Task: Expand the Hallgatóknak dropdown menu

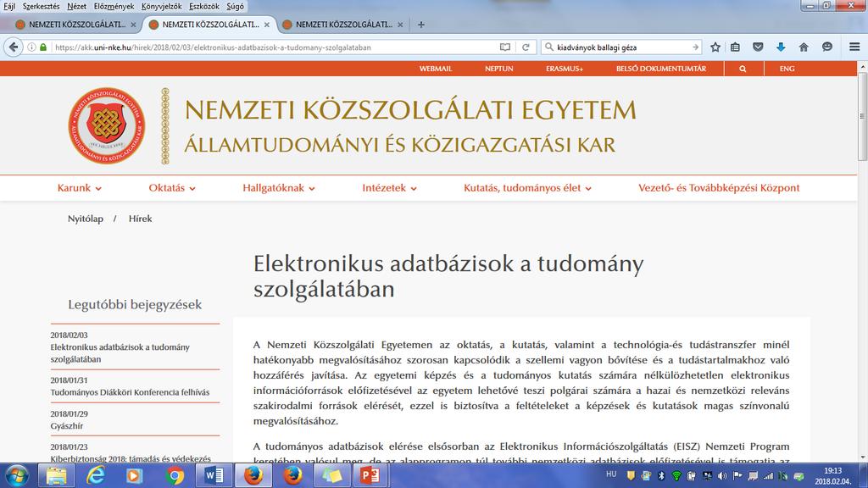Action: click(278, 188)
